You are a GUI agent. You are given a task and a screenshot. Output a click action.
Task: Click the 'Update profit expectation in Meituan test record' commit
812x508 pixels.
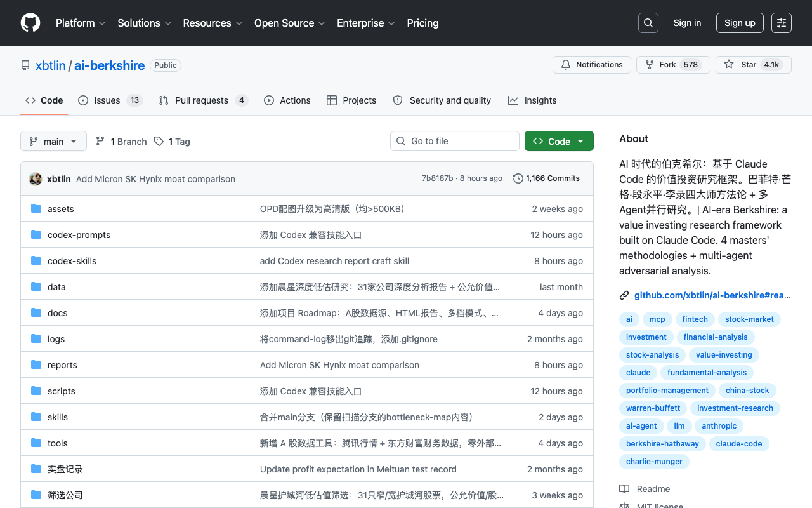[358, 469]
